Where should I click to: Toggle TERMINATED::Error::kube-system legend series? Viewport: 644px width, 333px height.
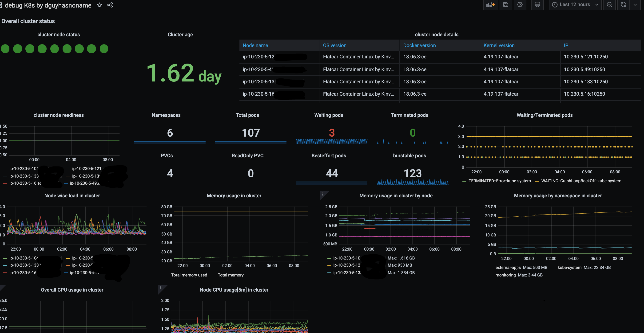tap(499, 181)
